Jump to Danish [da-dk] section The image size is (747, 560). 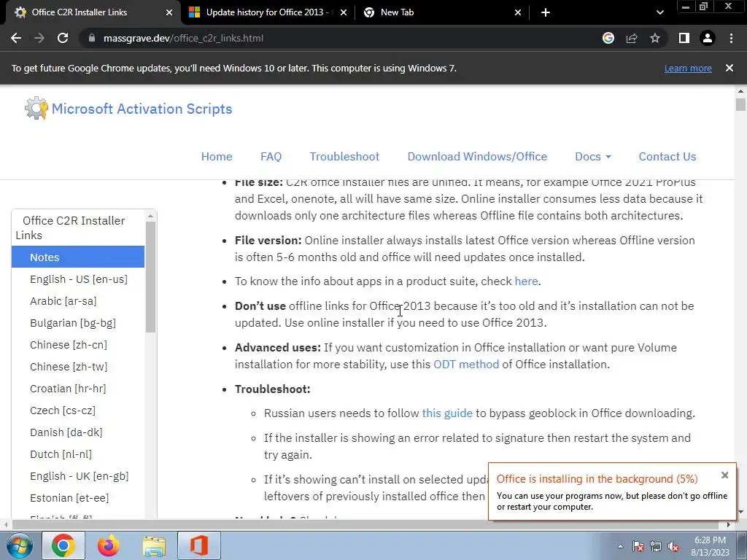(66, 432)
